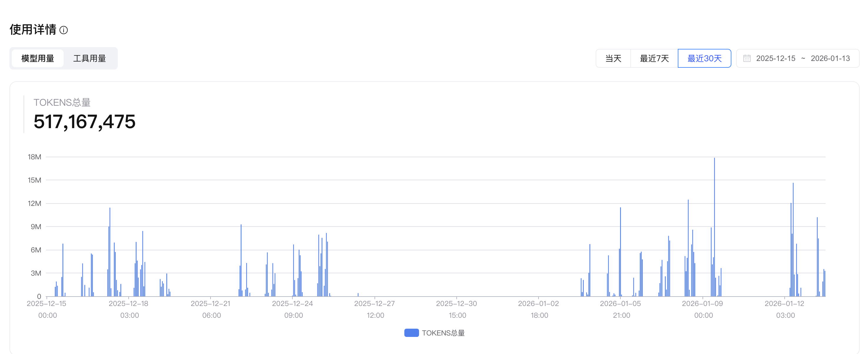868x354 pixels.
Task: Select the 最近7天 time range
Action: point(654,58)
